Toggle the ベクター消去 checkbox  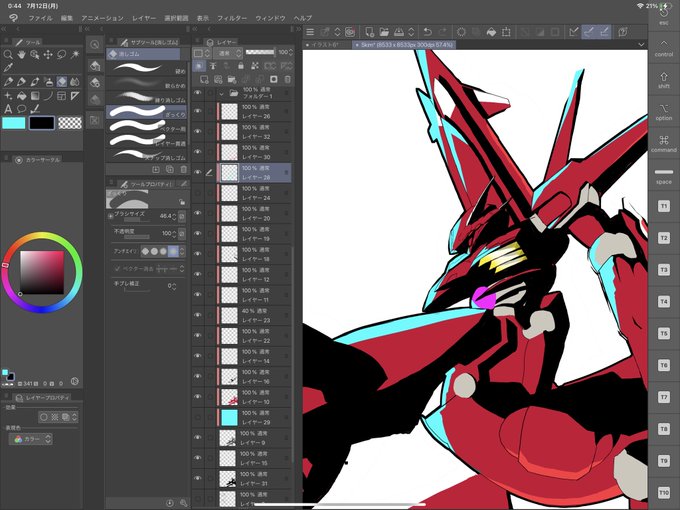coord(117,269)
